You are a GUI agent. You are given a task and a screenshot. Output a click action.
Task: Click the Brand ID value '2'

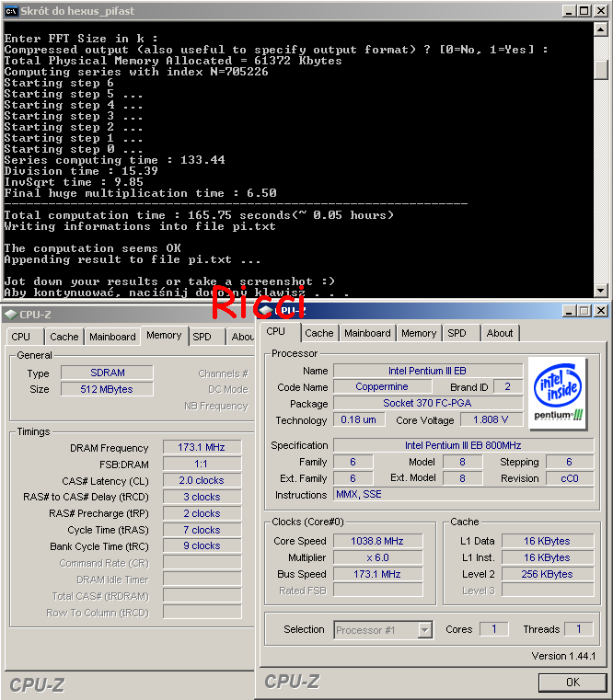pos(507,386)
